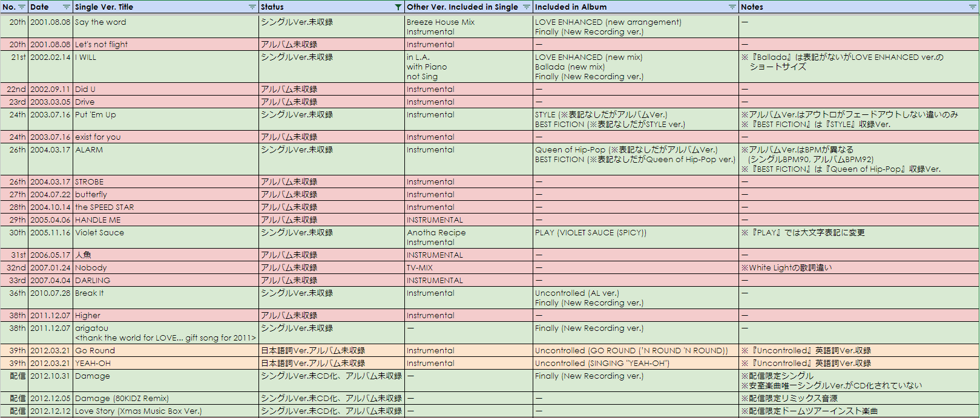
Task: Click the 'Break It' title cell
Action: [166, 298]
